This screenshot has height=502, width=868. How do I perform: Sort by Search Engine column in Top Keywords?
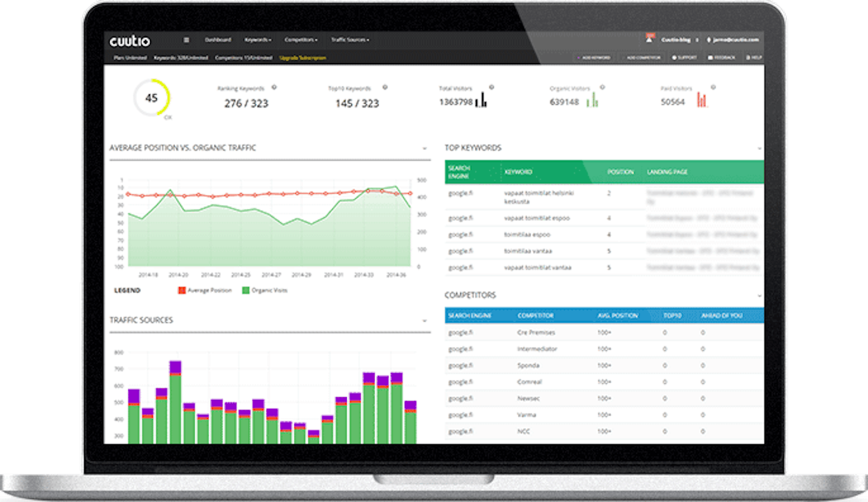(459, 172)
